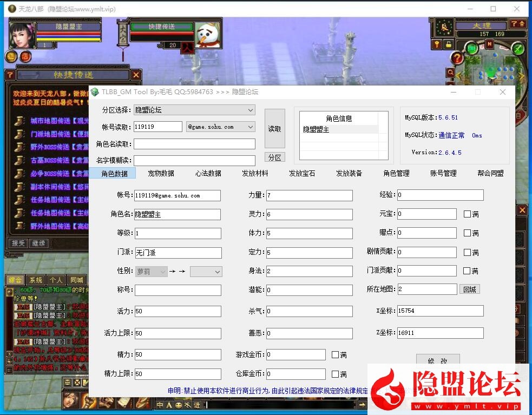Screen dimensions: 532x415
Task: Click the snowman target portrait
Action: point(208,35)
